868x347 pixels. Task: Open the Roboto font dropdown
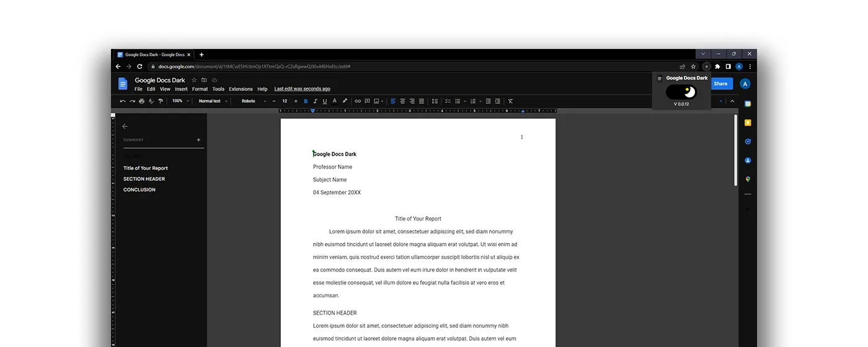254,101
